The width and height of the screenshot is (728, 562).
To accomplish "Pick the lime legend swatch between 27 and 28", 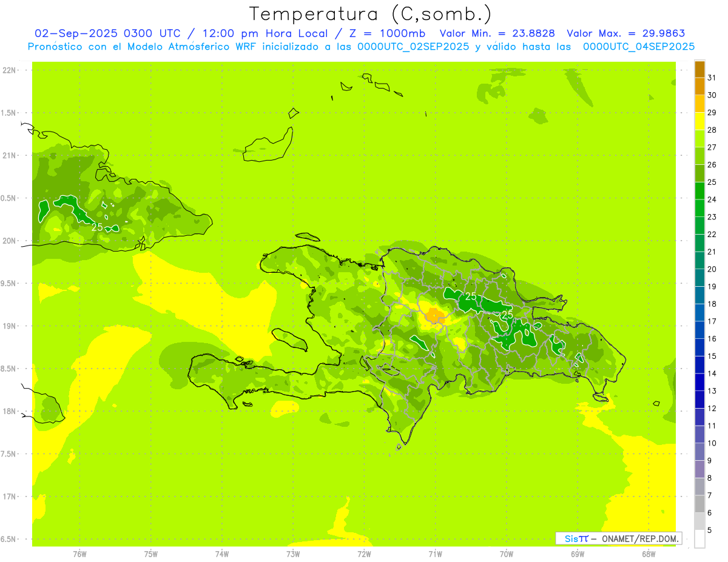I will [x=699, y=139].
